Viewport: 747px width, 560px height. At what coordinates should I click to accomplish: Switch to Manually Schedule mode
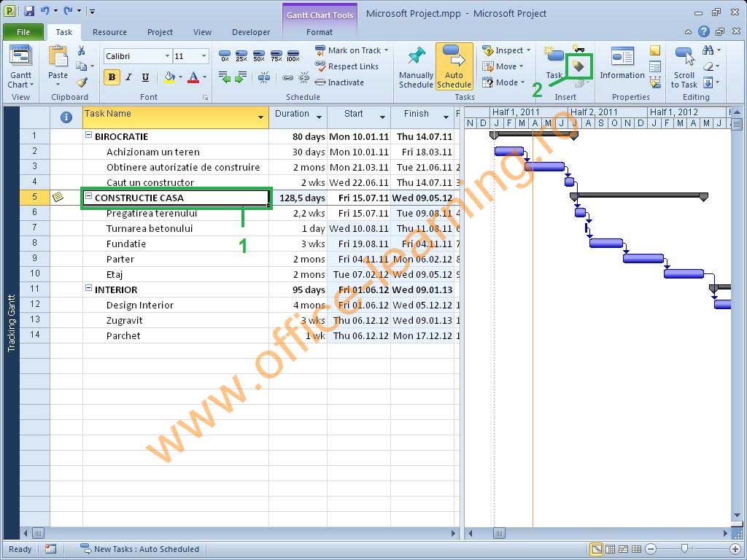[416, 67]
